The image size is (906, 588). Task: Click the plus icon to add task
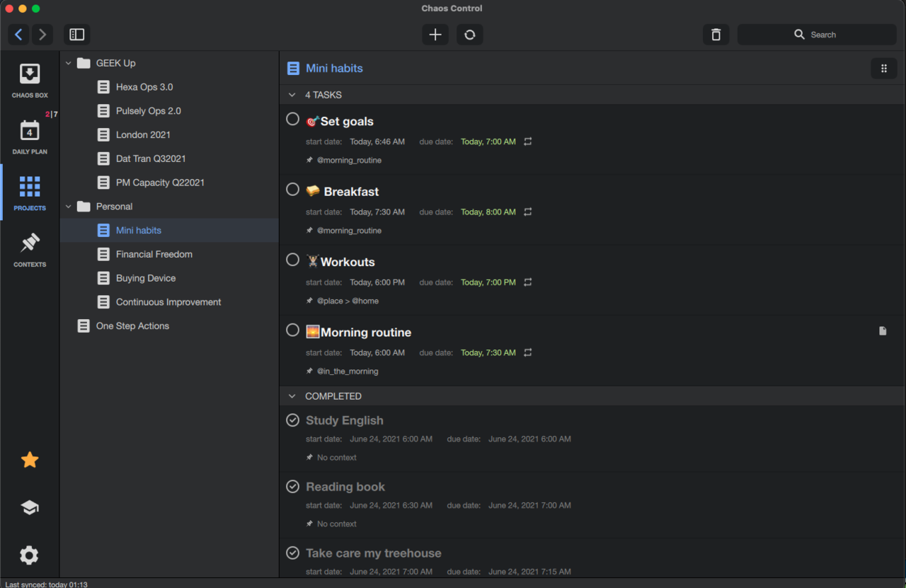[x=435, y=35]
